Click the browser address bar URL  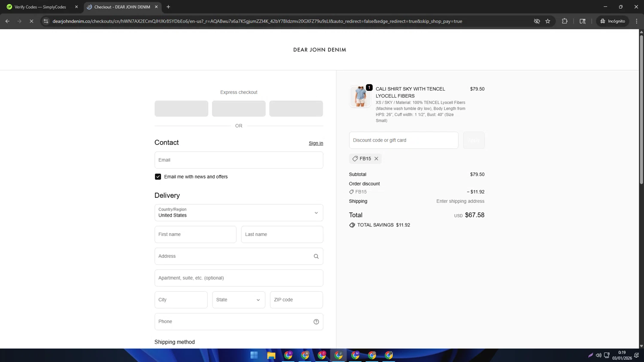click(x=258, y=21)
